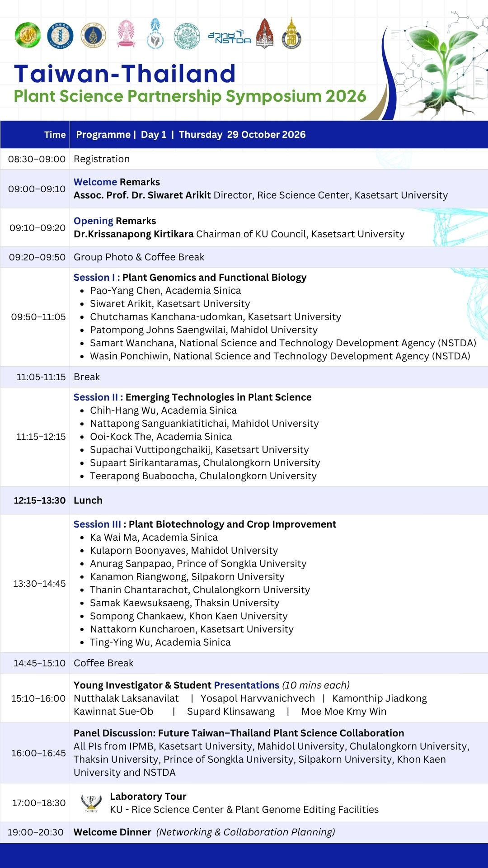Select speaker Thanin Chantarachot
Viewport: 488px width, 868px height.
click(x=200, y=590)
